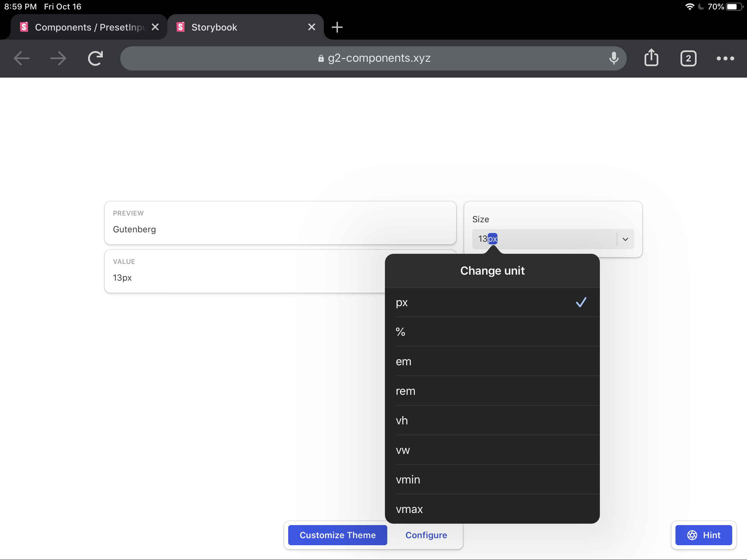Open the browser more options menu

pyautogui.click(x=725, y=58)
